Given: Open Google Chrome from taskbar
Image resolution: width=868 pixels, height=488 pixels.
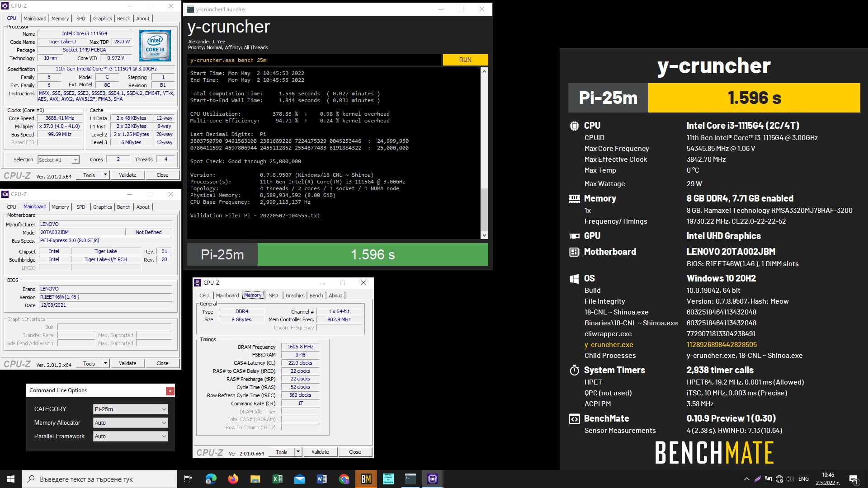Looking at the screenshot, I should pos(344,479).
